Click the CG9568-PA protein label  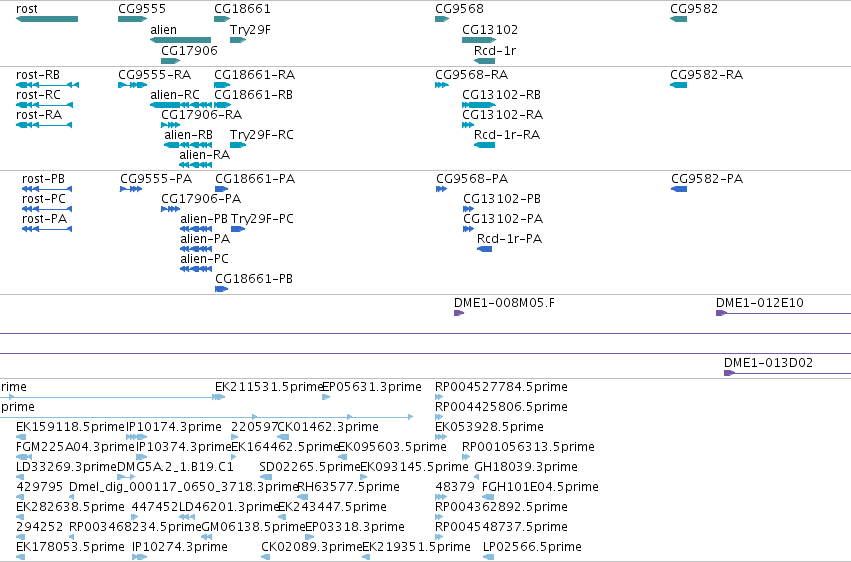pyautogui.click(x=472, y=178)
